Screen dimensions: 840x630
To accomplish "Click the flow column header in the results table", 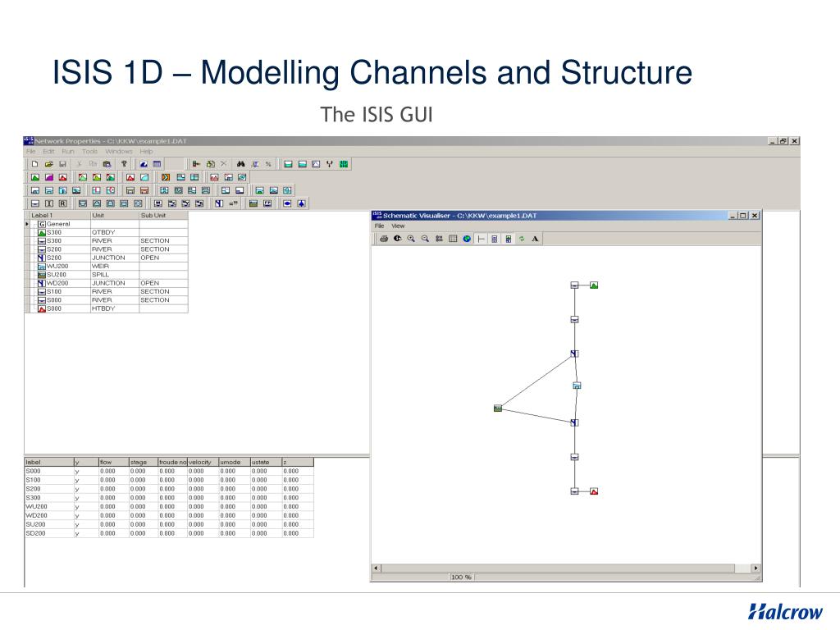I will click(x=113, y=462).
